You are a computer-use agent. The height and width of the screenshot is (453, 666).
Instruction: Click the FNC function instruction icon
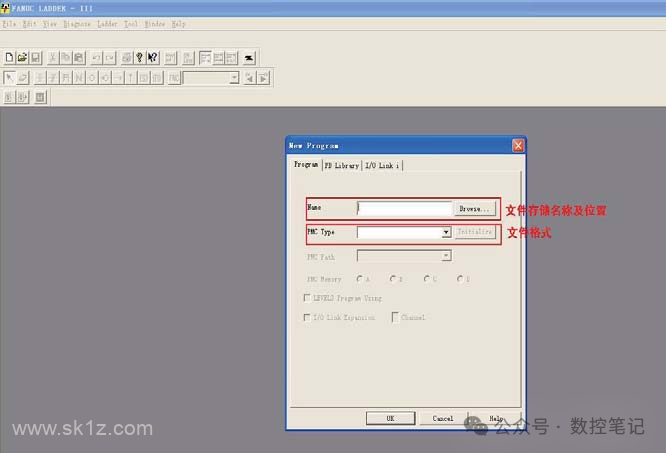click(x=174, y=78)
